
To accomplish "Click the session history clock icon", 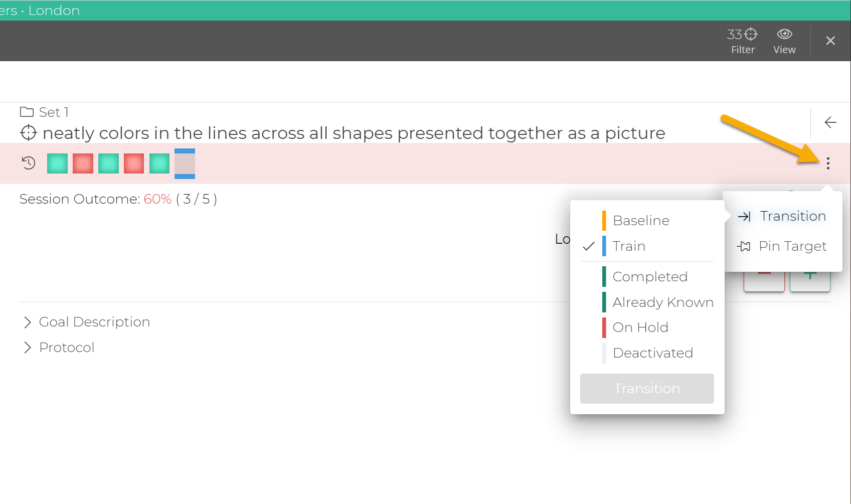I will (28, 163).
